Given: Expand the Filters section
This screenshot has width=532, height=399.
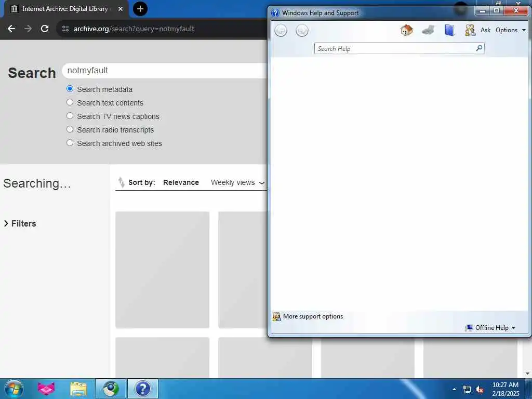Looking at the screenshot, I should 20,223.
